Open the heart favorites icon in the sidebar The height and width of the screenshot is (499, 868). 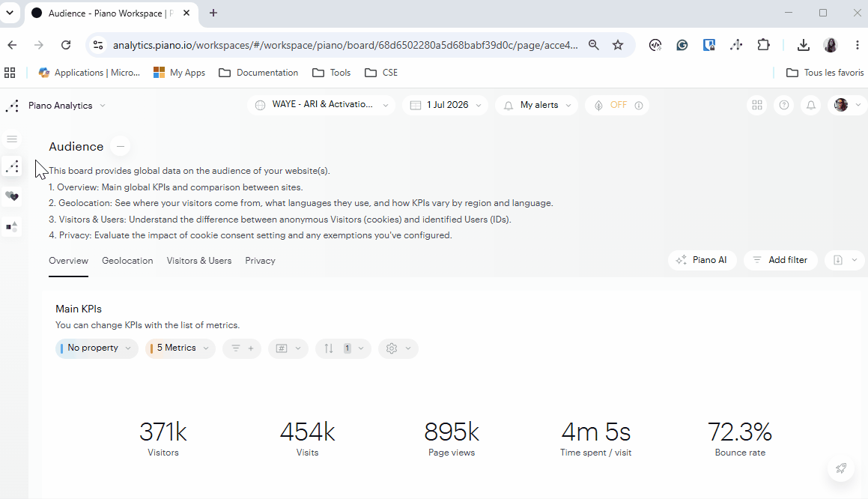12,196
